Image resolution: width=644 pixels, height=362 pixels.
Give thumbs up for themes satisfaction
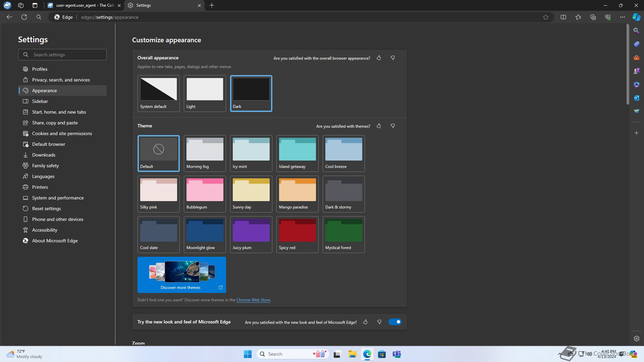tap(379, 126)
